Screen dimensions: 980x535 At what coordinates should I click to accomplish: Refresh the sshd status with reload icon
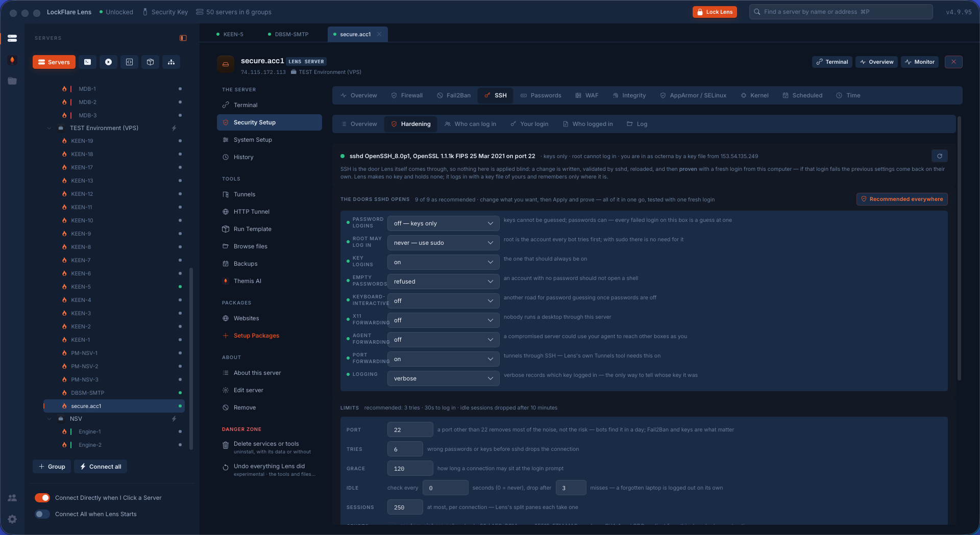click(x=940, y=156)
